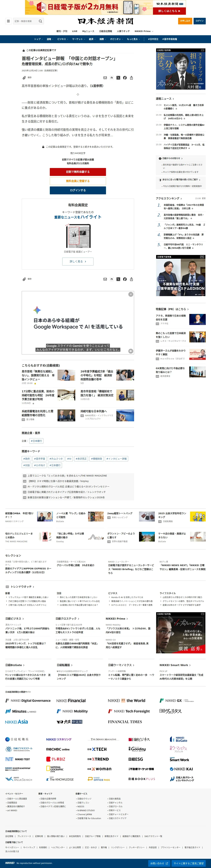Click the 日経 xTECH logo
Screen dimensions: 211x868
[x=97, y=749]
